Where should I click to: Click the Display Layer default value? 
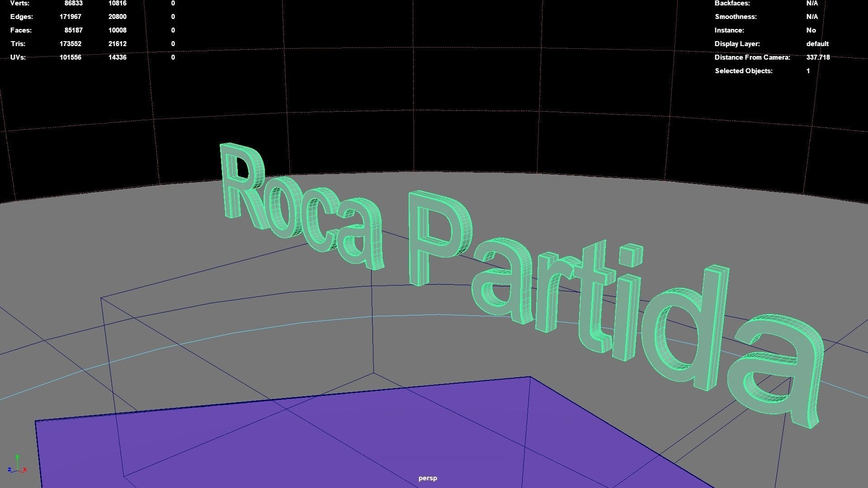tap(817, 44)
